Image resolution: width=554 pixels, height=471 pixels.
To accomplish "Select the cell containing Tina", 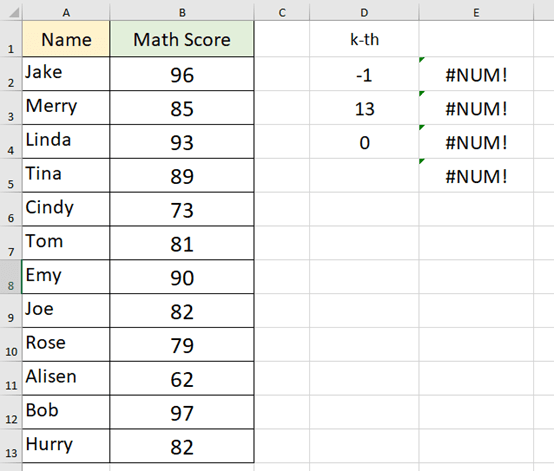I will 66,175.
